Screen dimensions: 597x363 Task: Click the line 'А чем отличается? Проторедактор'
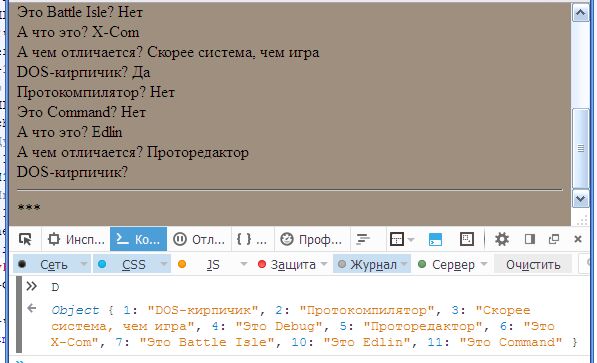click(133, 152)
